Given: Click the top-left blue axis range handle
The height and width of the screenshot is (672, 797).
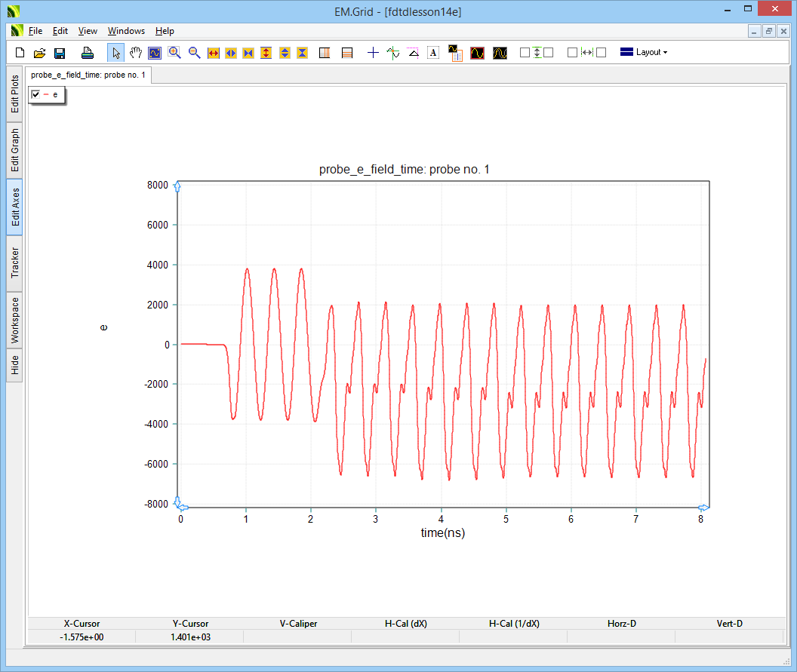Looking at the screenshot, I should [x=177, y=186].
